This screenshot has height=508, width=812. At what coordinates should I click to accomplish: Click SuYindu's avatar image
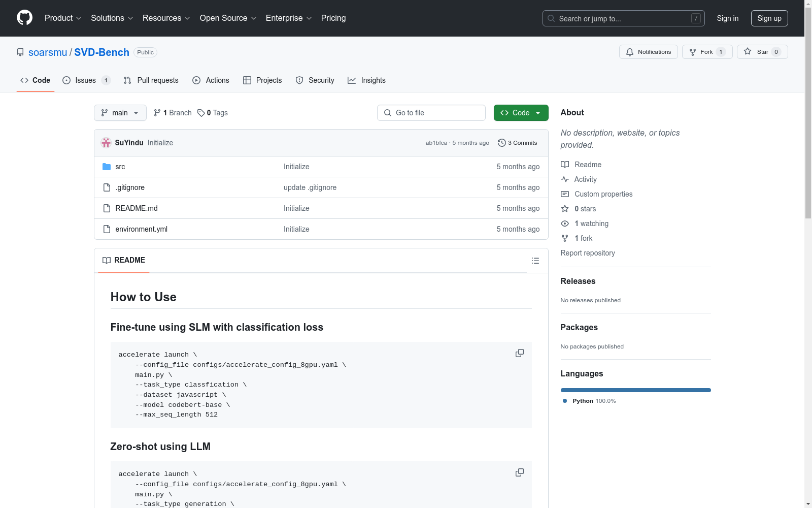[106, 143]
